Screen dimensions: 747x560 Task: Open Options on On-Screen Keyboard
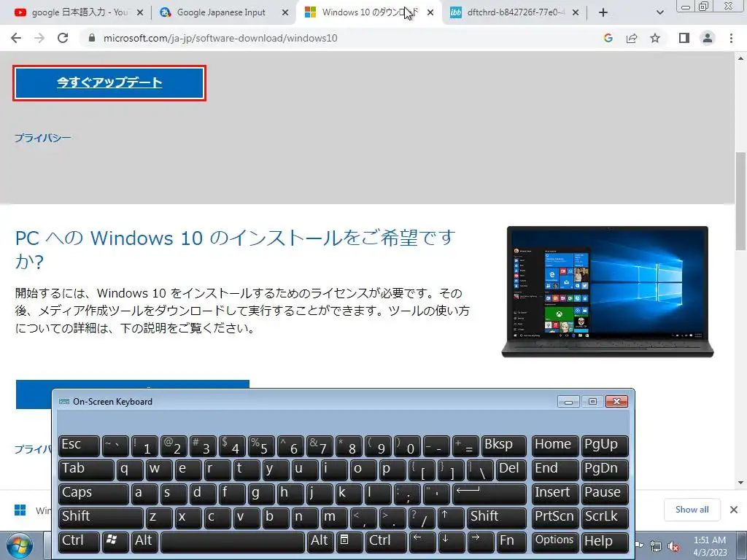click(555, 542)
